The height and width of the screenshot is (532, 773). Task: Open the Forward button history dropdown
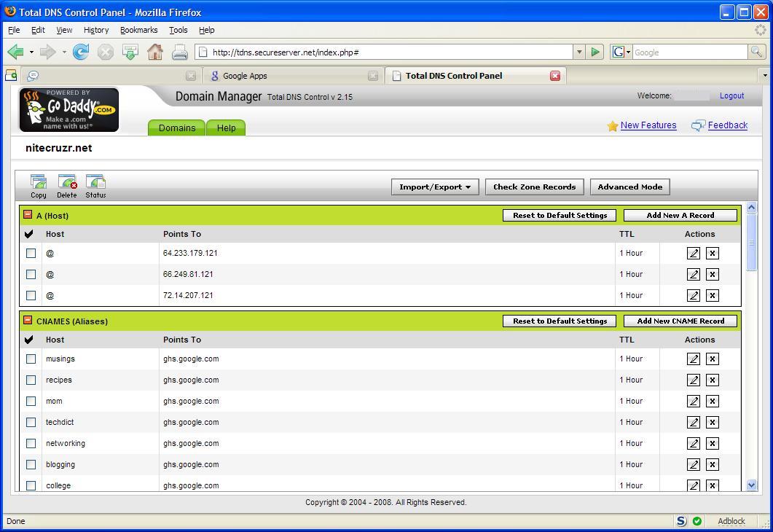coord(64,52)
